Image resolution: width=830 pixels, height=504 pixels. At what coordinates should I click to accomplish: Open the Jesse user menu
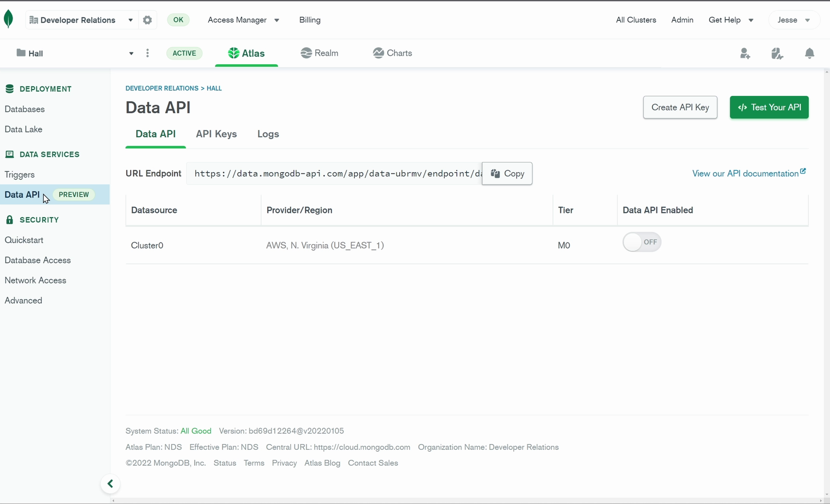[794, 20]
